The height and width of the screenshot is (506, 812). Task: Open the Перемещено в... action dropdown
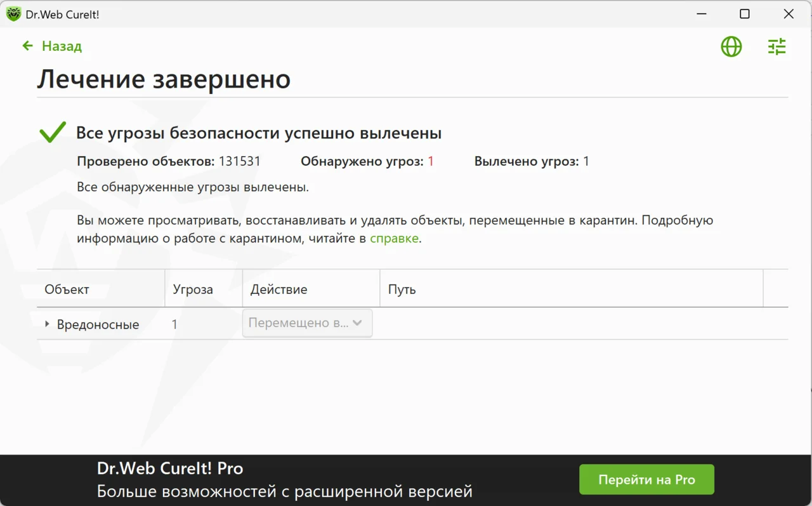click(307, 323)
